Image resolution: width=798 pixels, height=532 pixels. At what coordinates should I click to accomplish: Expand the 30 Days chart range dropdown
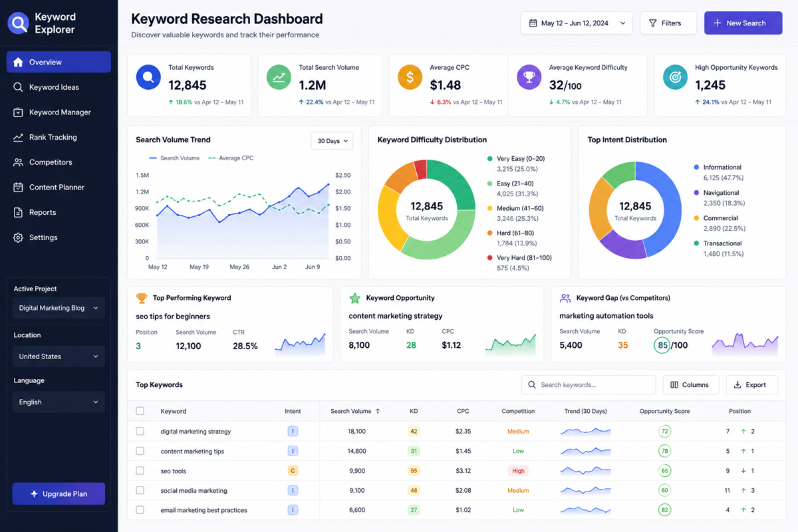pyautogui.click(x=332, y=141)
